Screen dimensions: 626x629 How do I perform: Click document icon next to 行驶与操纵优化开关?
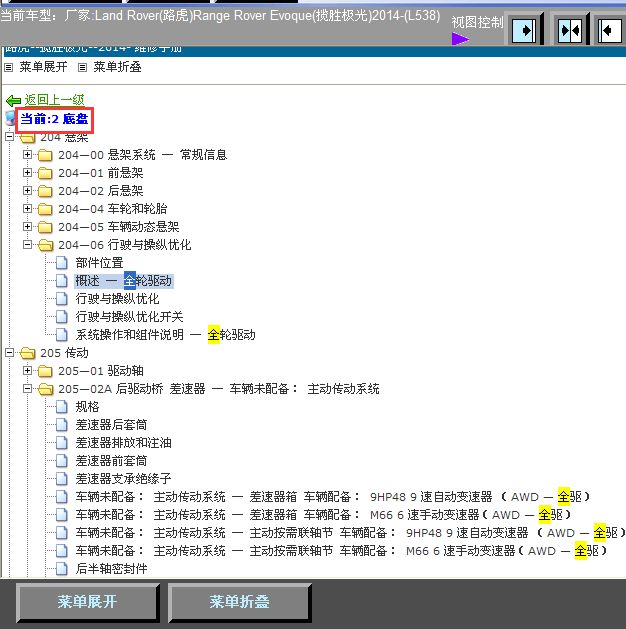tap(62, 317)
